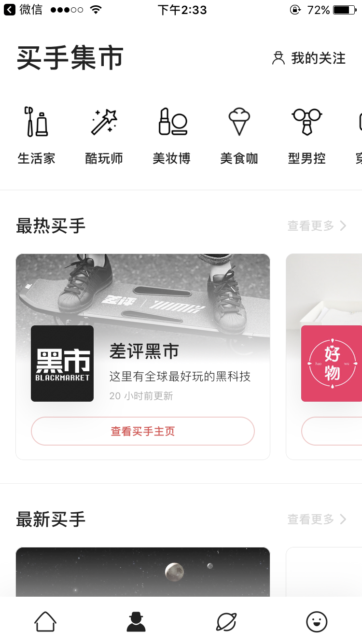Open the smiley face profile tab
362x644 pixels.
point(317,621)
